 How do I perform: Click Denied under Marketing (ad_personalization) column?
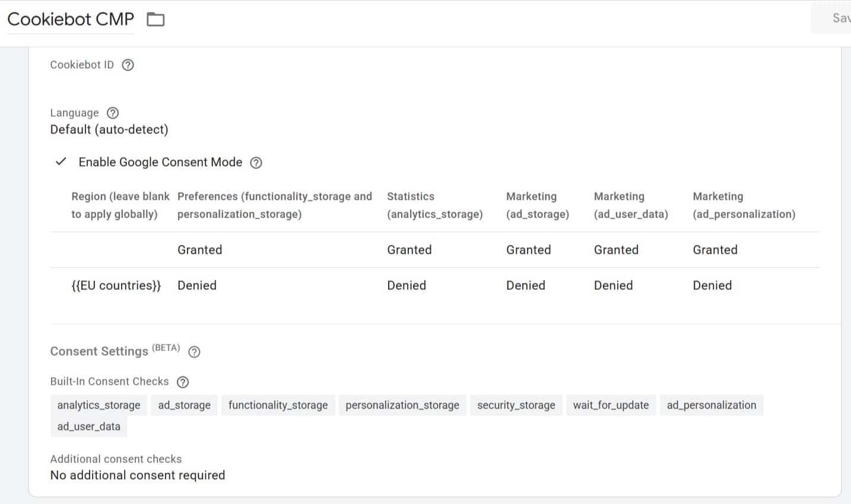coord(712,285)
